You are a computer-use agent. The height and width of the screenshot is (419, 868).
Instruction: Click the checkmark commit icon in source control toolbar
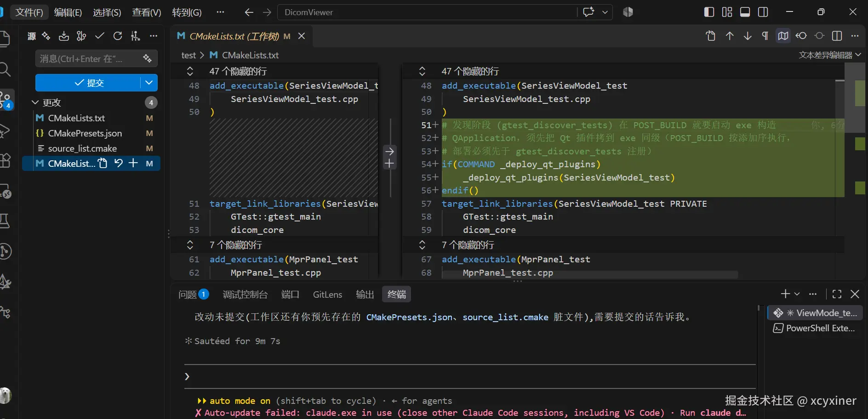[x=100, y=36]
